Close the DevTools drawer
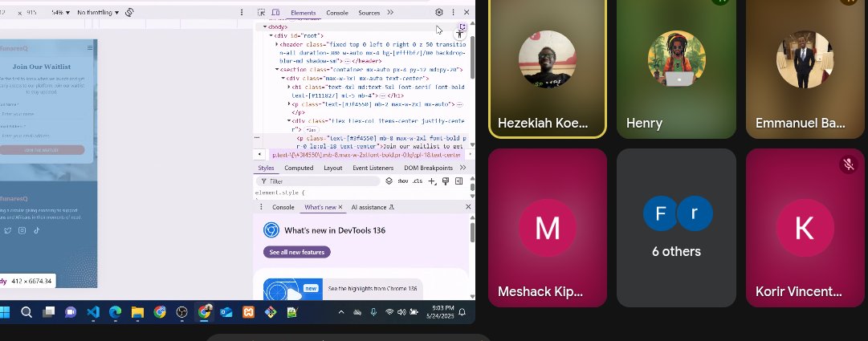The image size is (868, 341). tap(468, 207)
